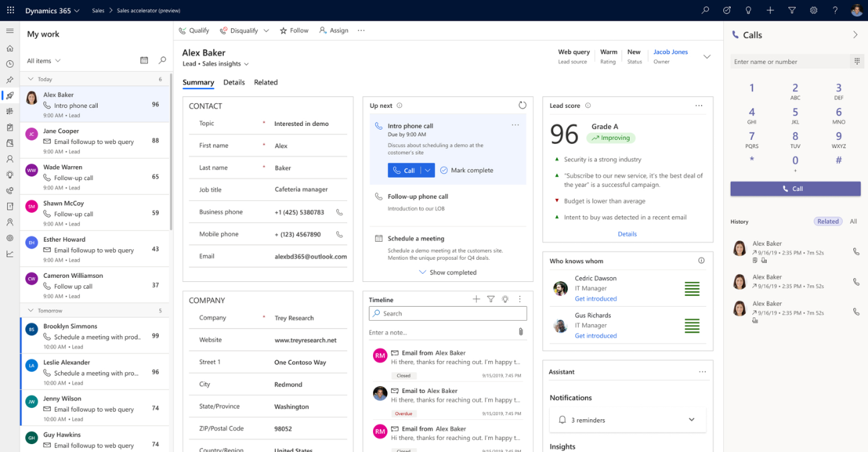868x452 pixels.
Task: Click the add plus icon in Timeline
Action: pos(476,299)
